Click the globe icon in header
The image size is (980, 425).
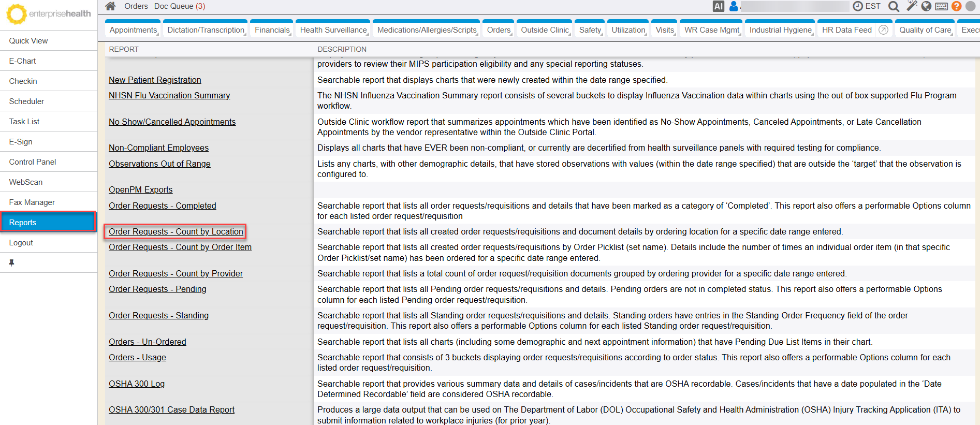pos(927,6)
